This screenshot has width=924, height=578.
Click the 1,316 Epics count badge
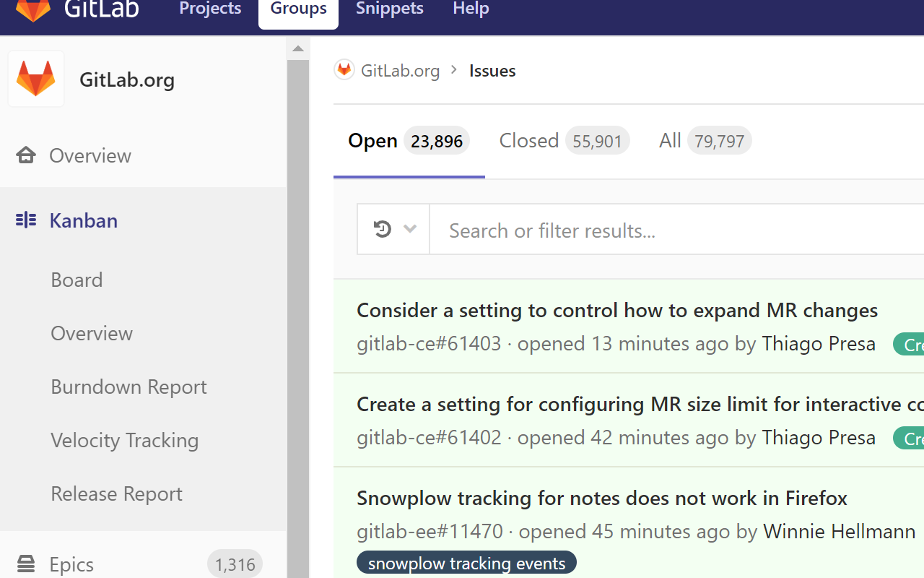click(235, 564)
